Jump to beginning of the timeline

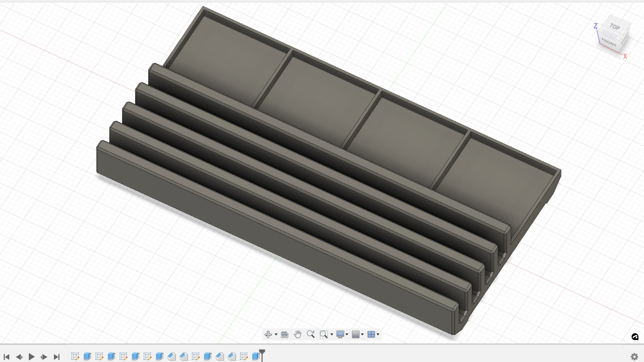[x=7, y=357]
